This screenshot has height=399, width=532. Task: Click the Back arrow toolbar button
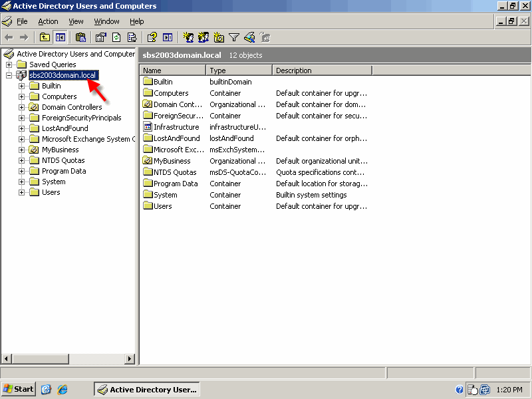coord(9,37)
